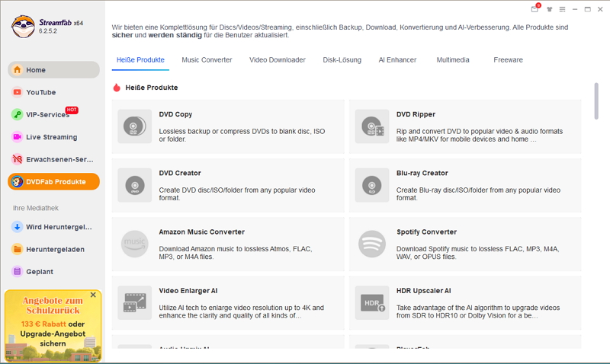Open the DVD Ripper product title
The image size is (610, 364).
[x=416, y=114]
